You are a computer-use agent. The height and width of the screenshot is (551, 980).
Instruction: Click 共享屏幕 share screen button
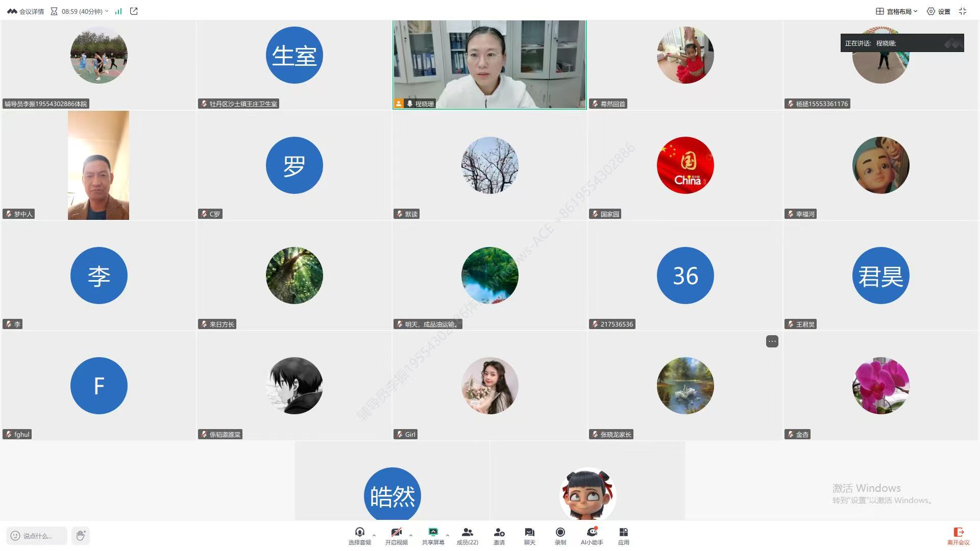[433, 536]
